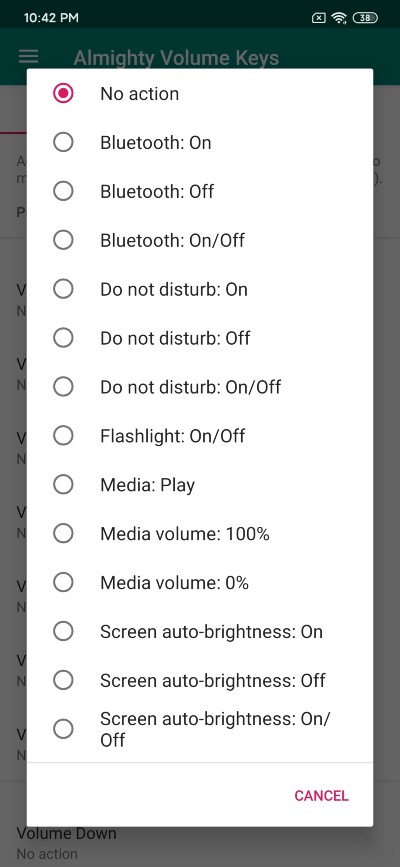
Task: Select Do not disturb: On
Action: (x=200, y=289)
